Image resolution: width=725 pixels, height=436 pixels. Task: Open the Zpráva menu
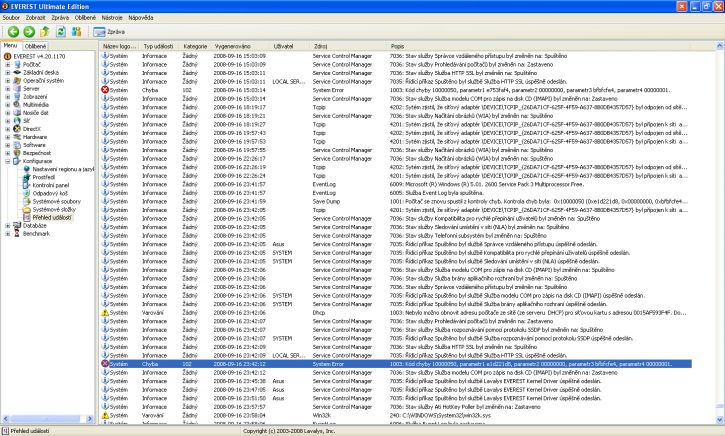(x=60, y=18)
